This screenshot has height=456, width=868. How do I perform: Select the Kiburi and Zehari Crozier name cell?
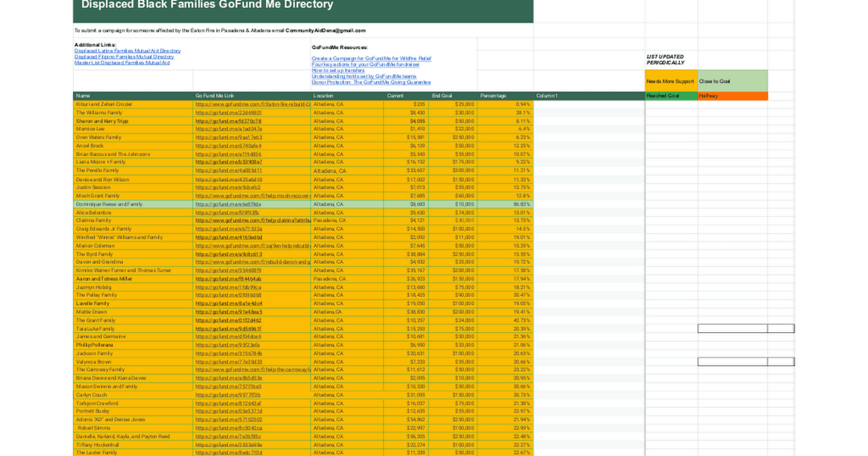pos(133,105)
